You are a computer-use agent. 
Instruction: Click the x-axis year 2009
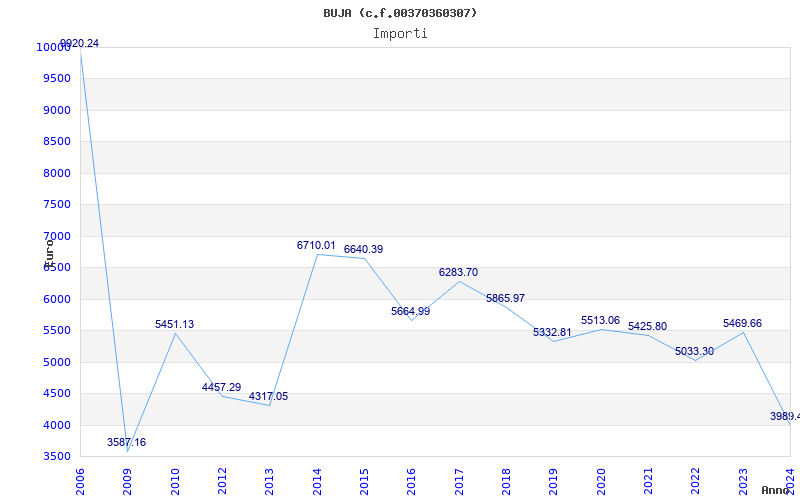(x=128, y=482)
